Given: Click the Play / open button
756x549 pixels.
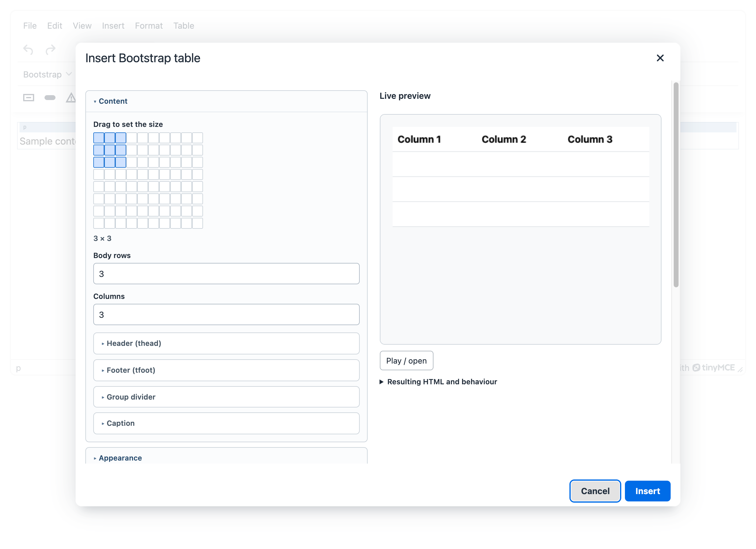Looking at the screenshot, I should click(x=406, y=361).
